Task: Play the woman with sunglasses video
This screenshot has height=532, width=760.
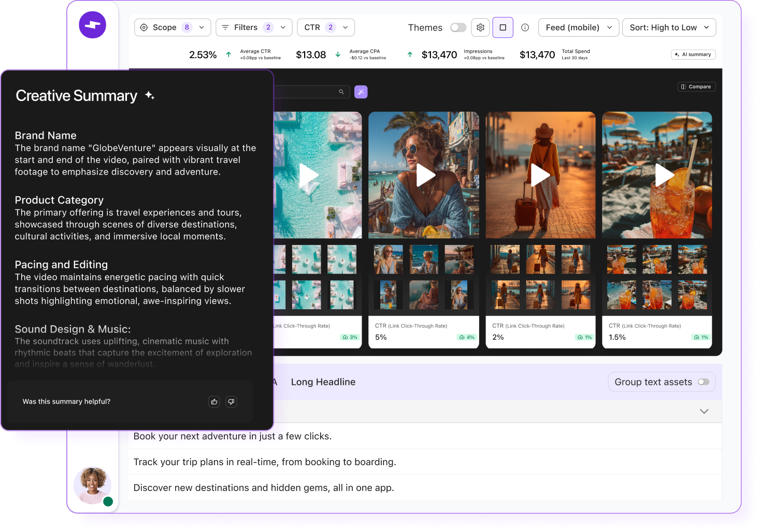Action: 425,175
